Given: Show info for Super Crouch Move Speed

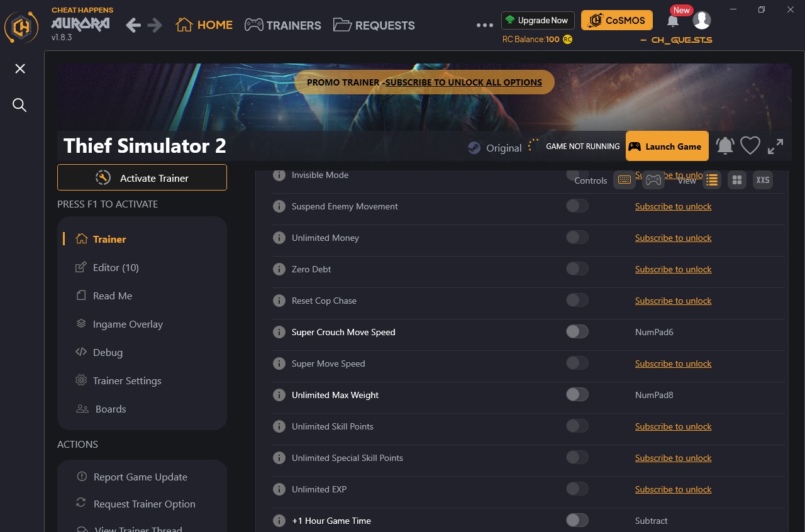Looking at the screenshot, I should [279, 332].
